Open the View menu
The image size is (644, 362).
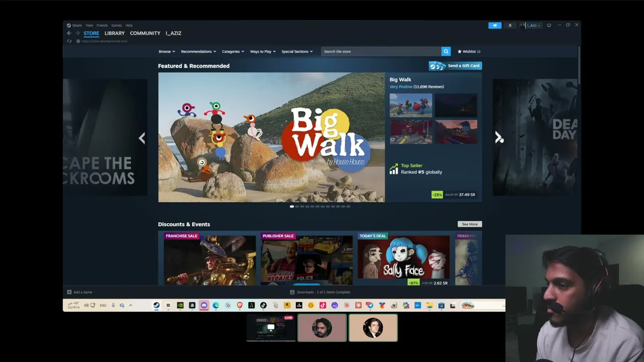point(89,25)
